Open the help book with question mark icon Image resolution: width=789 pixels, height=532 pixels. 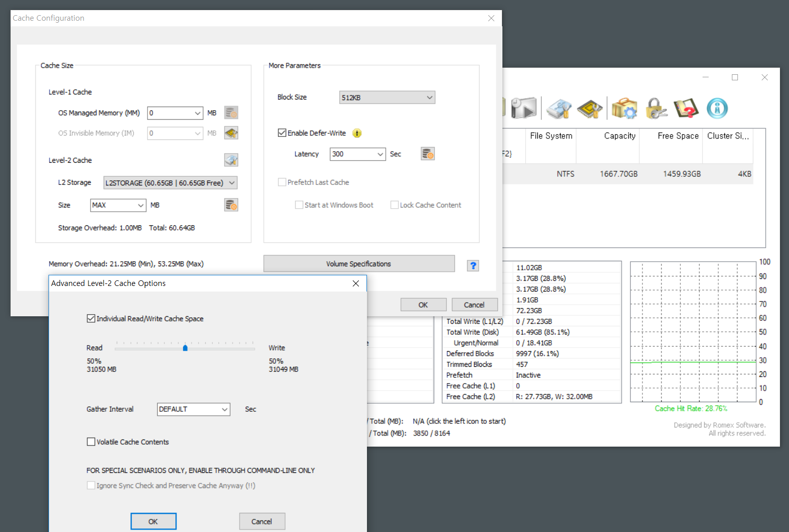click(x=686, y=108)
